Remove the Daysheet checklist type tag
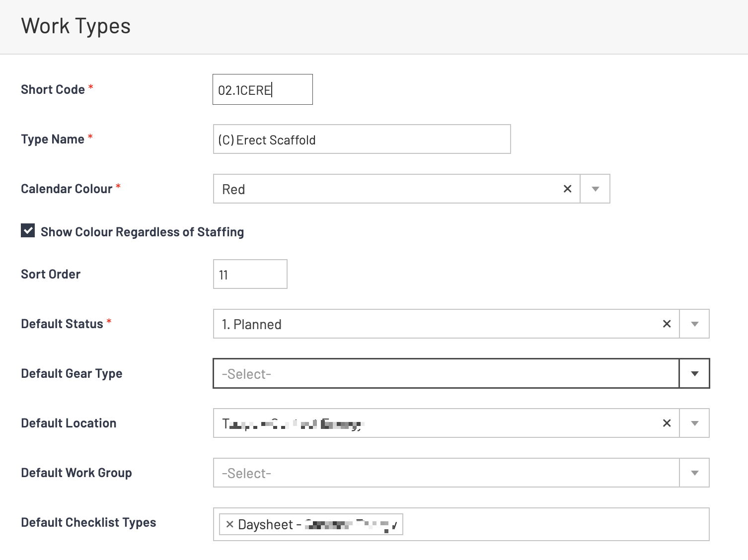Screen dimensions: 748x560 tap(229, 524)
